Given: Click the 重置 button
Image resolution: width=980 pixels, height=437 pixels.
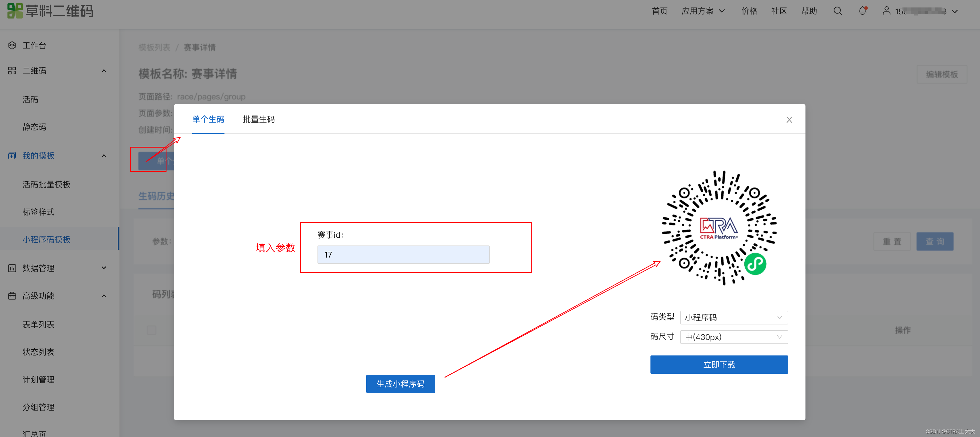Looking at the screenshot, I should point(892,241).
